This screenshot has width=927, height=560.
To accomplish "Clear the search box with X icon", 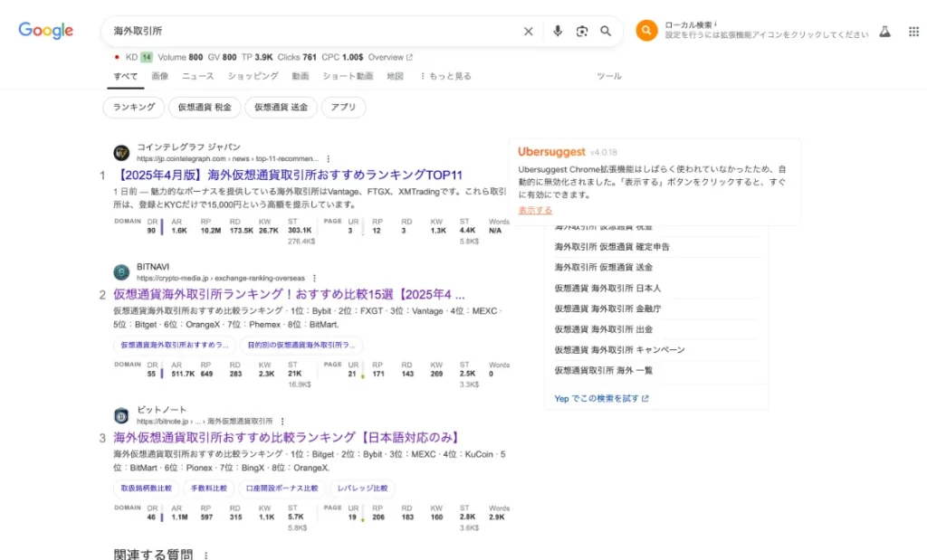I will point(528,32).
